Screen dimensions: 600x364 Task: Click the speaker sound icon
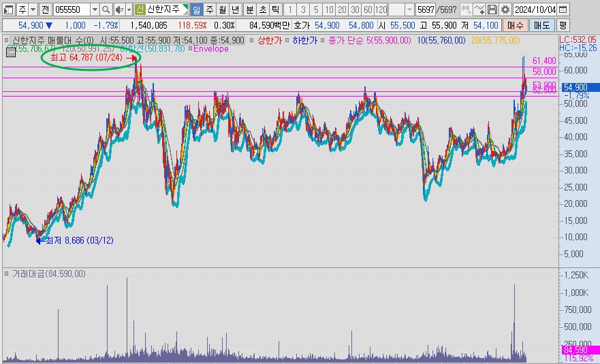click(119, 10)
